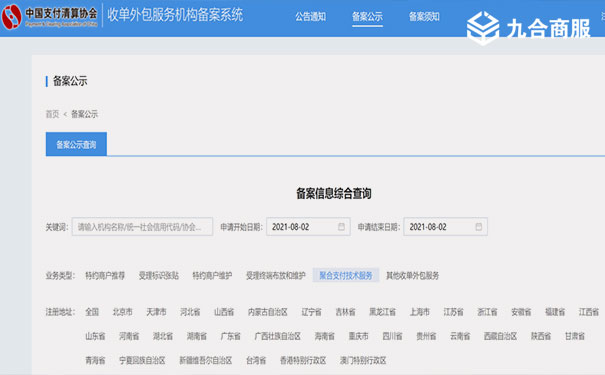This screenshot has width=605, height=375.
Task: Filter by 天津市
Action: click(156, 312)
